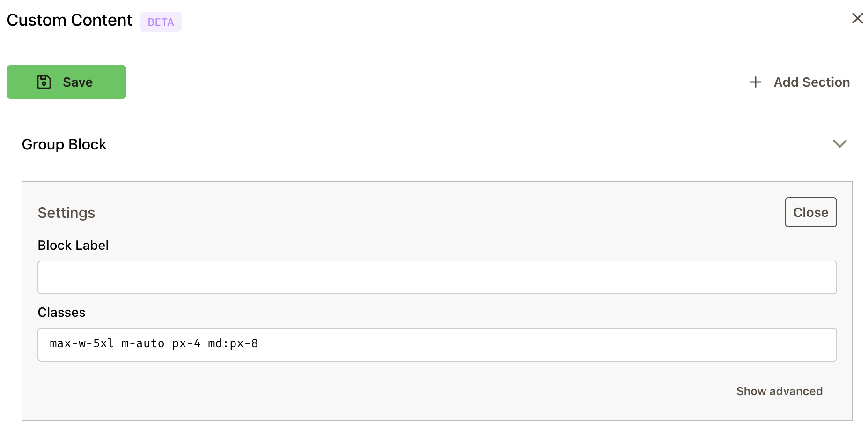
Task: Click the Settings panel heading
Action: [x=66, y=213]
